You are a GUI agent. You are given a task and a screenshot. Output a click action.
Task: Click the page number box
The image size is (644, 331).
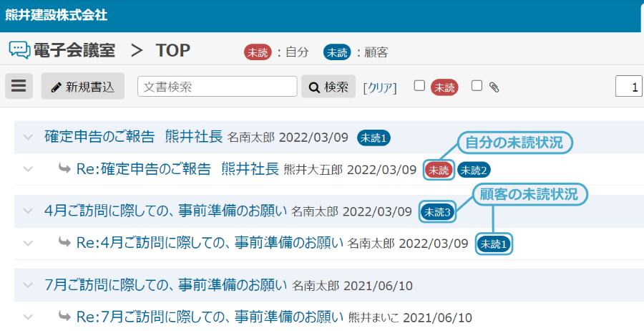(x=630, y=86)
